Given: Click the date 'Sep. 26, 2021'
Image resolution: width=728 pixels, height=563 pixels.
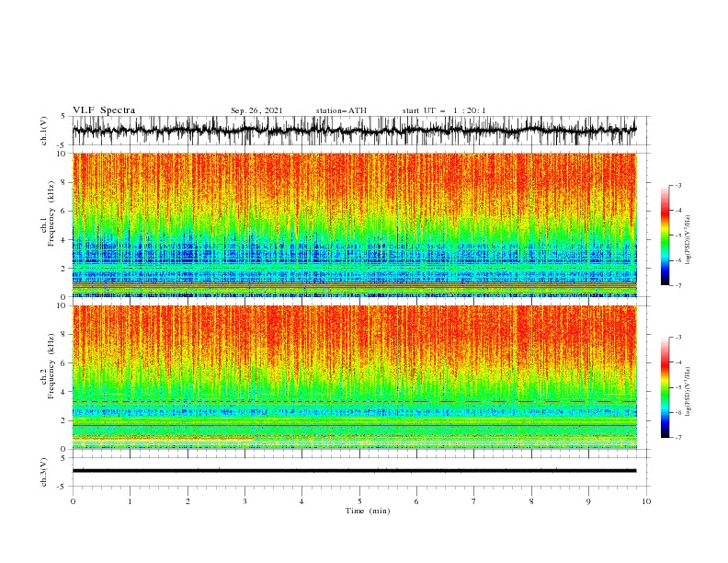Looking at the screenshot, I should tap(256, 110).
